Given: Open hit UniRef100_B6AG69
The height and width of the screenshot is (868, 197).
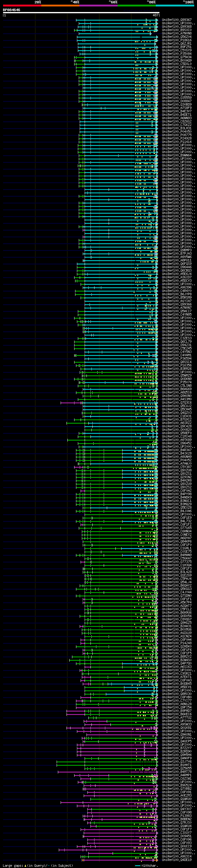Looking at the screenshot, I should (x=177, y=389).
